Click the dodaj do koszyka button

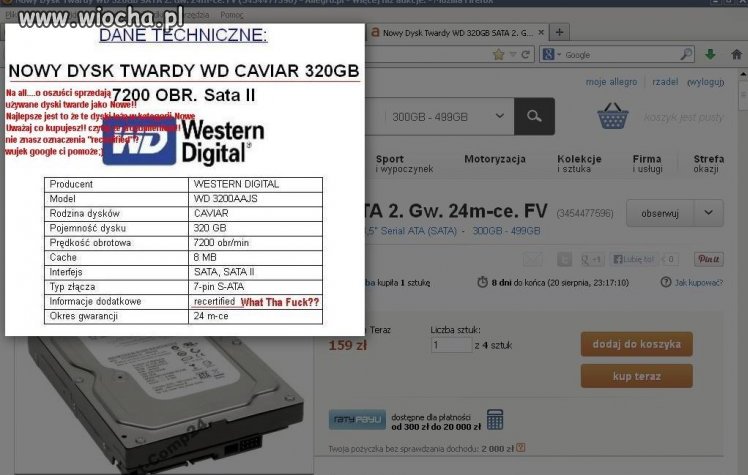pos(636,344)
